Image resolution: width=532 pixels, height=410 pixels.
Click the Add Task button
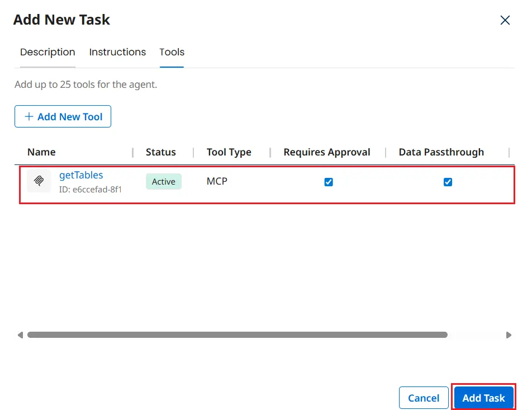coord(483,398)
